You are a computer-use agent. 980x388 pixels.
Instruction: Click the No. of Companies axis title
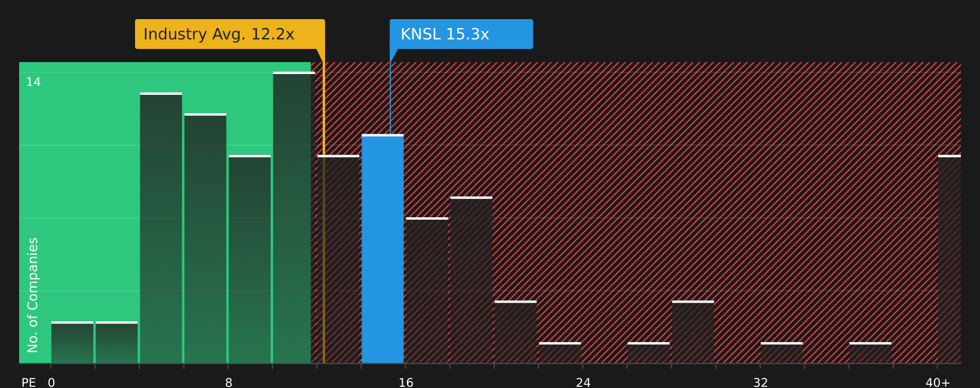tap(33, 295)
